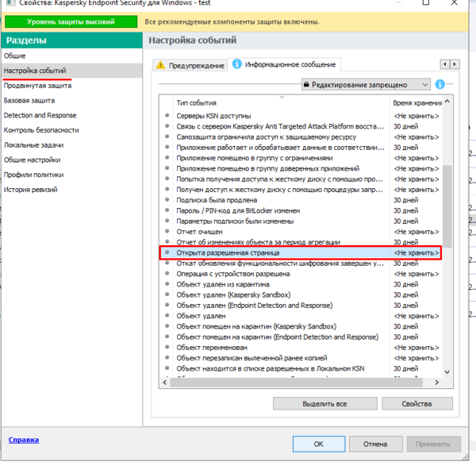Confirm with the OK button
476x462 pixels.
click(x=319, y=444)
